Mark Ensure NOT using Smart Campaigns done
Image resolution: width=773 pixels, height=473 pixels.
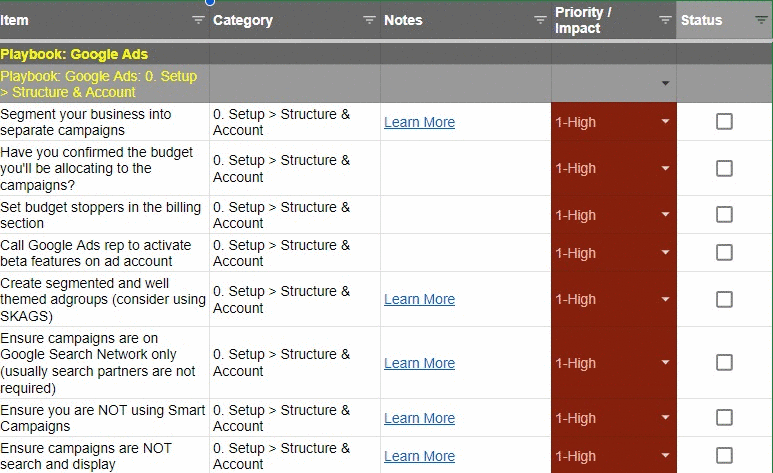pos(724,418)
